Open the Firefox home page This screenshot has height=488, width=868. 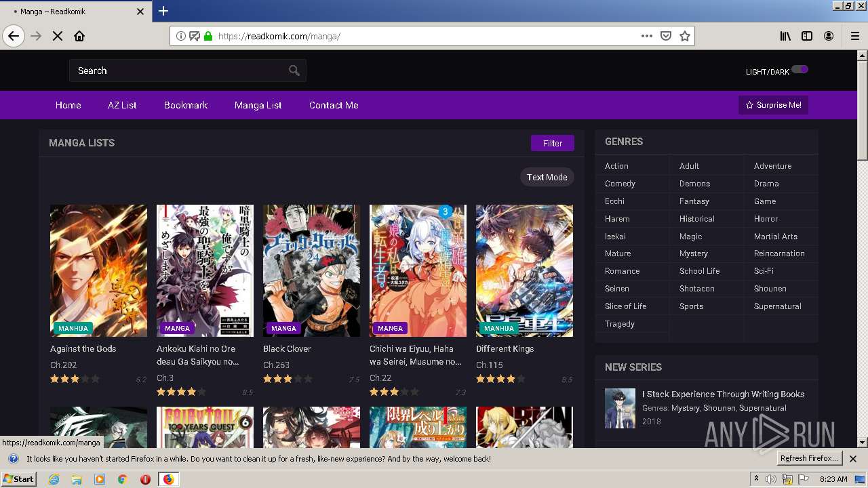point(79,36)
